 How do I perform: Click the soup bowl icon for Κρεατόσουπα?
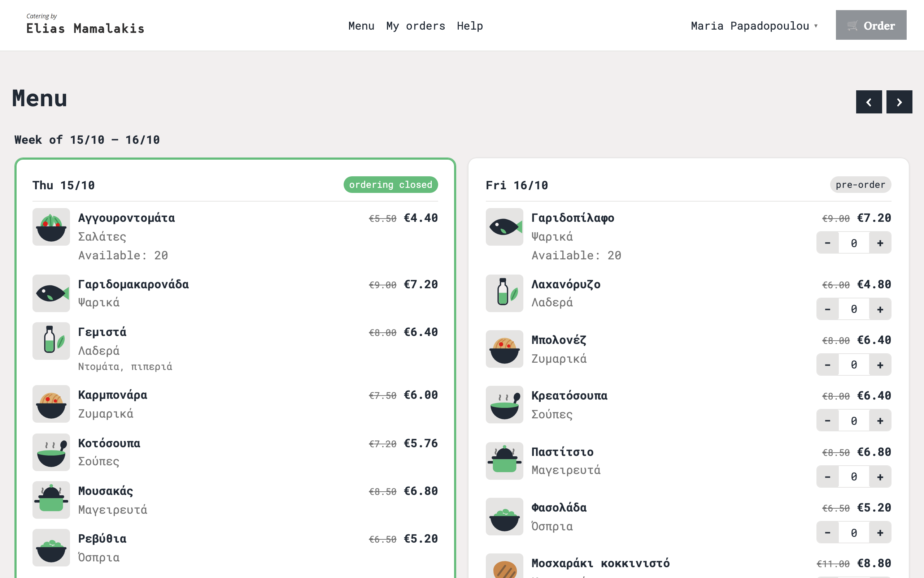tap(504, 405)
